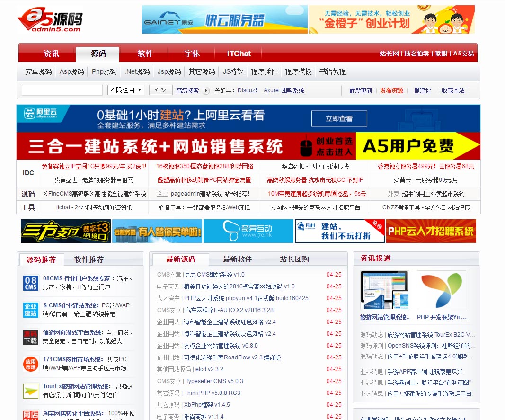
Task: Select the 软件推荐 tab
Action: click(89, 259)
